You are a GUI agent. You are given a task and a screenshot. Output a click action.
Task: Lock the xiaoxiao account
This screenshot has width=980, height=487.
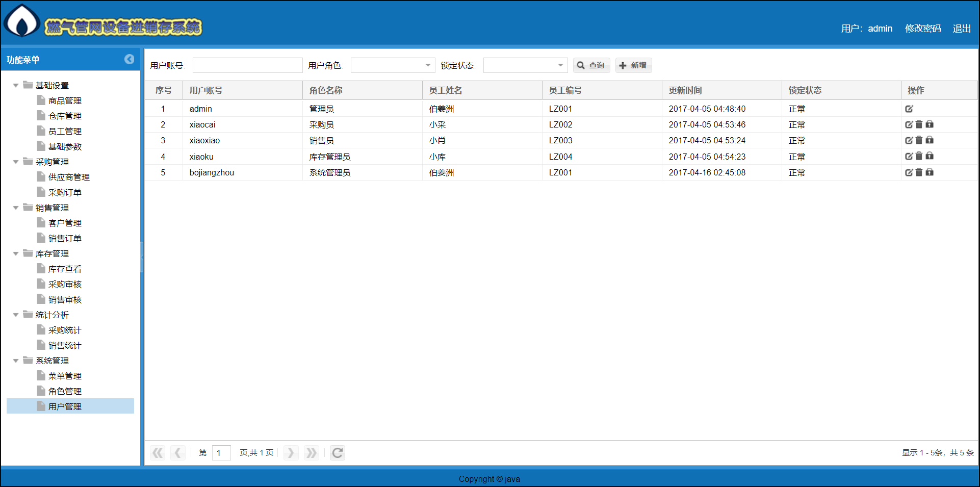(930, 140)
